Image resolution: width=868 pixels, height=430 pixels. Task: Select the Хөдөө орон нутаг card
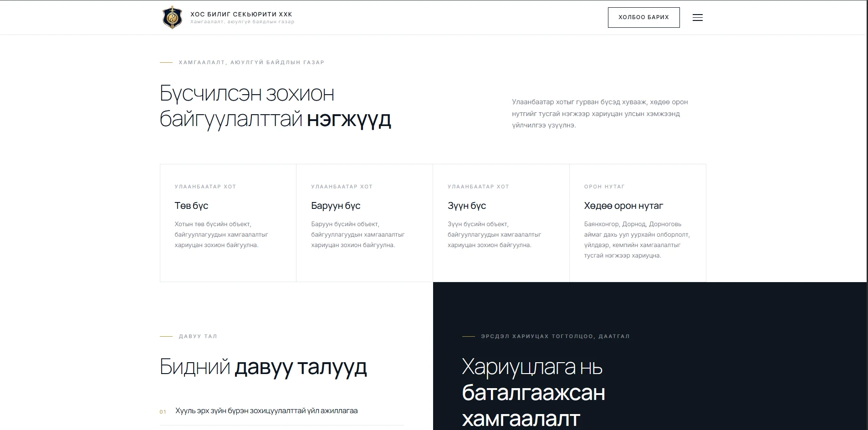[638, 223]
